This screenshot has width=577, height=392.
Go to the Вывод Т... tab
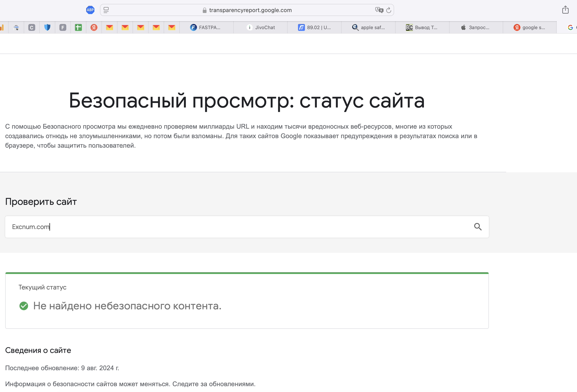(x=422, y=27)
